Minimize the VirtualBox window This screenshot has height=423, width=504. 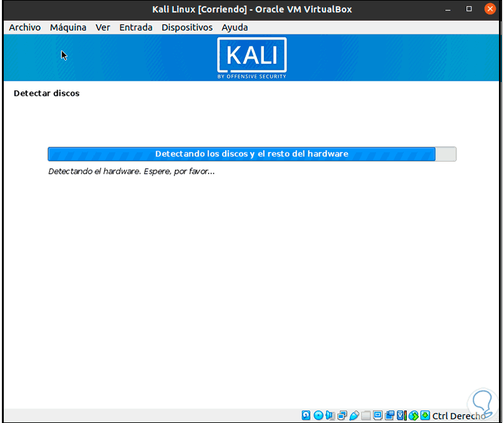click(x=448, y=9)
